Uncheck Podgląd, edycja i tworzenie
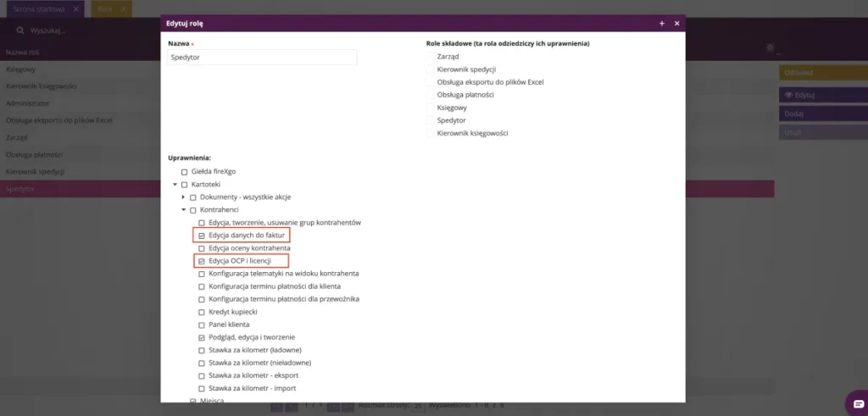Image resolution: width=868 pixels, height=416 pixels. tap(202, 337)
